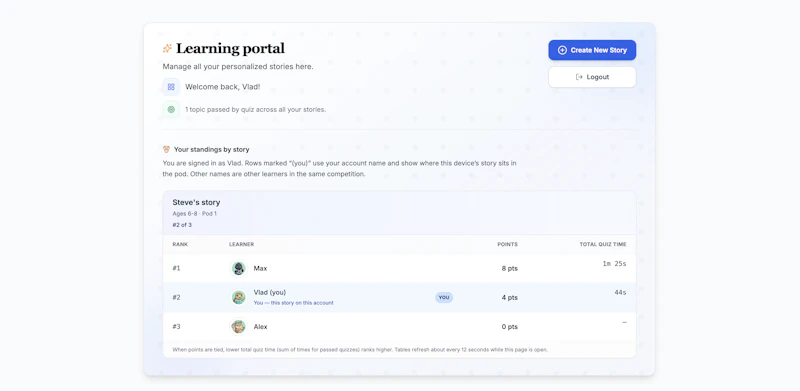This screenshot has width=800, height=391.
Task: Click rank #2 cell
Action: [x=177, y=297]
